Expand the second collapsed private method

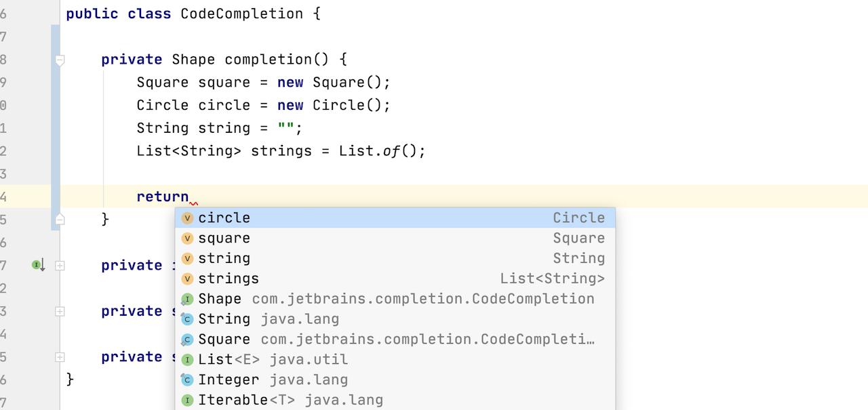click(x=60, y=312)
